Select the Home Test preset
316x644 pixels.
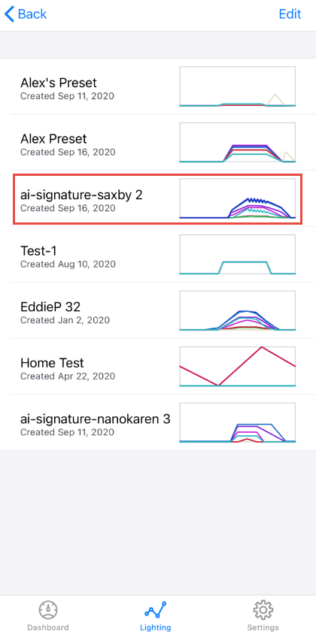[158, 367]
